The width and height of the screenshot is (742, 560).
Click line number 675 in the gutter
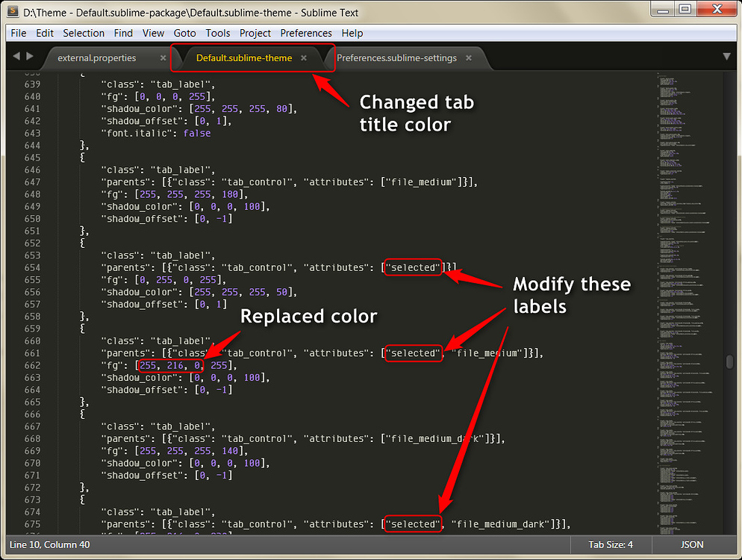tap(33, 524)
